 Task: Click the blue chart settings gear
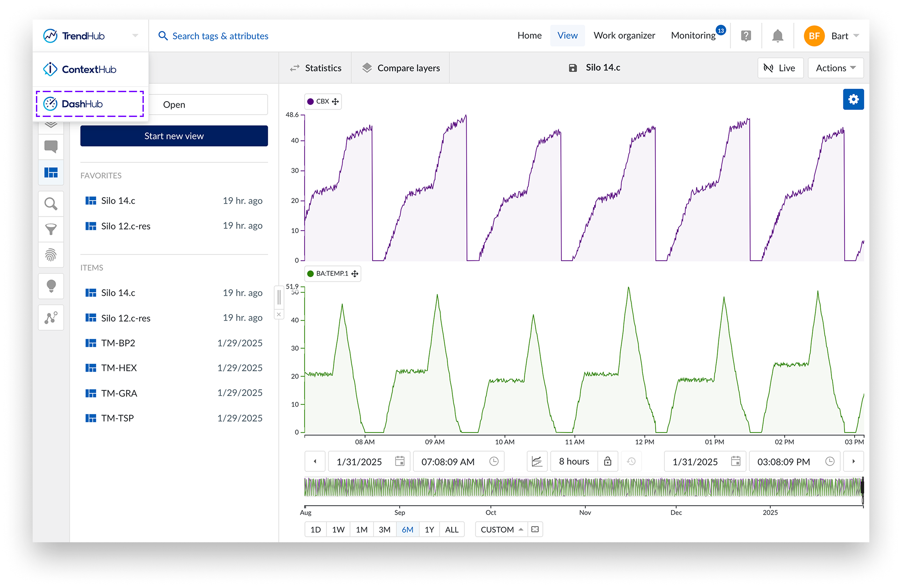853,99
